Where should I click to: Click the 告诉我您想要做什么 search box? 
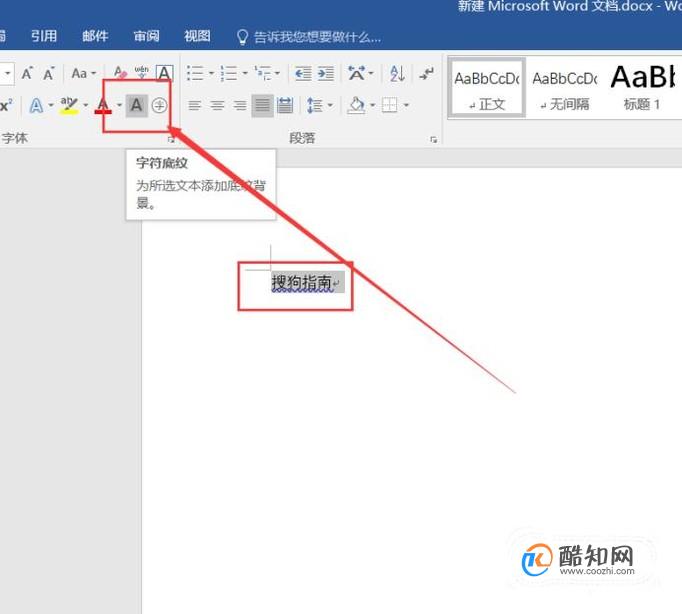coord(309,37)
